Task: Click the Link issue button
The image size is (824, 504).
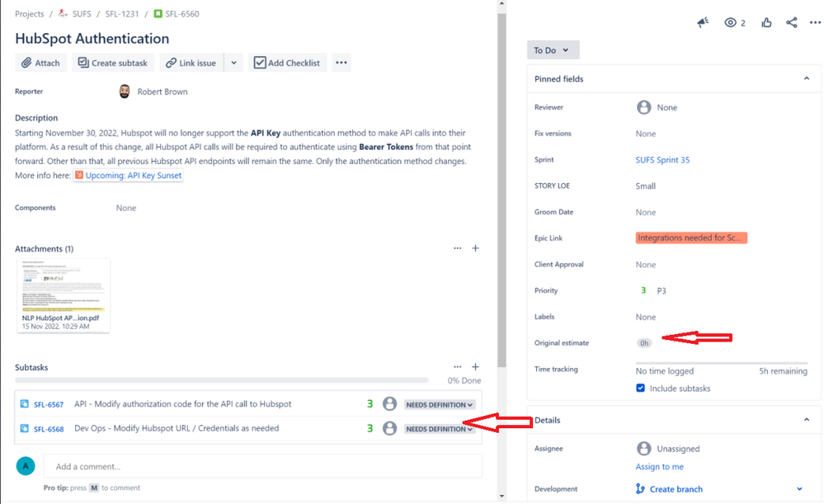Action: coord(191,63)
